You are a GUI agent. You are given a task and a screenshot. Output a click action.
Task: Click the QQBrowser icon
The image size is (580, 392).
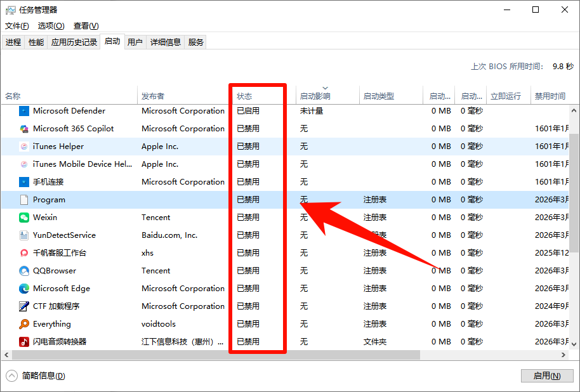pyautogui.click(x=24, y=271)
